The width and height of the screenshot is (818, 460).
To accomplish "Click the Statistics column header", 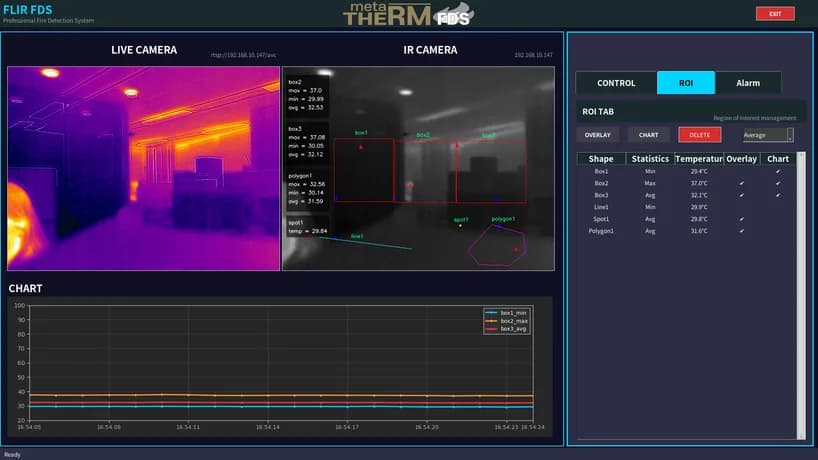I will click(x=650, y=159).
